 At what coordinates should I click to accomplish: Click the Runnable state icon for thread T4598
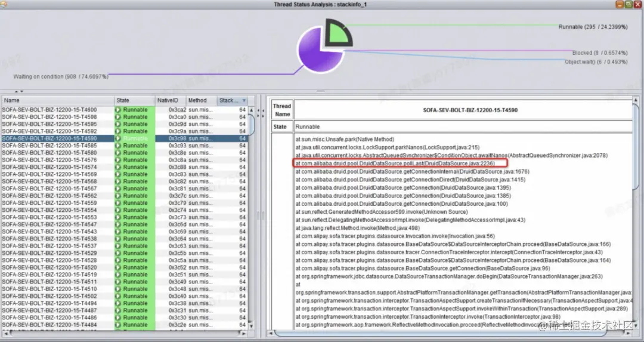coord(118,117)
